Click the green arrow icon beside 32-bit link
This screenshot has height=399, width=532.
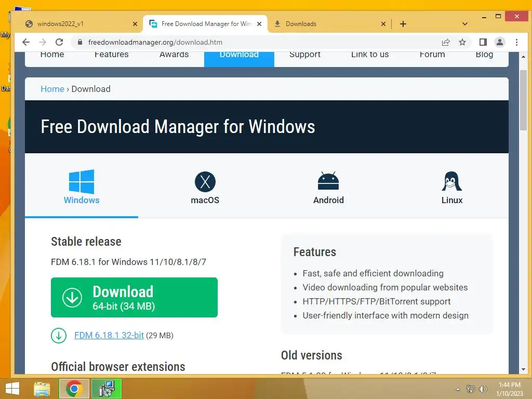[59, 336]
